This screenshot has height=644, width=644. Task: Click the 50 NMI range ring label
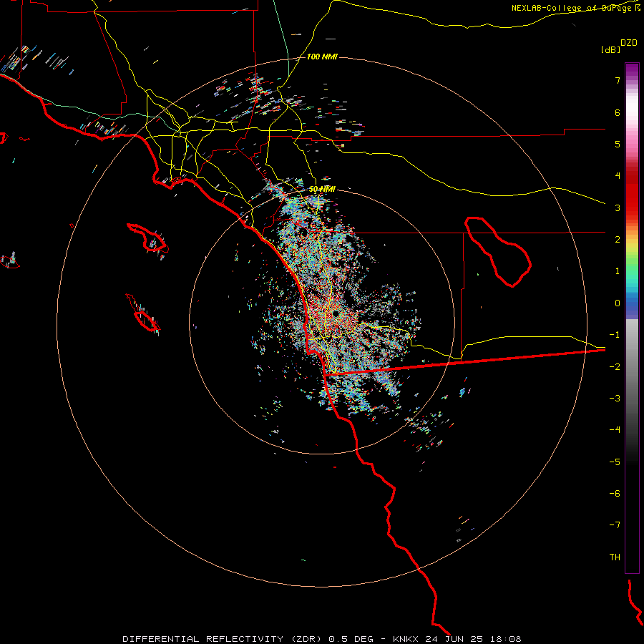tap(322, 189)
